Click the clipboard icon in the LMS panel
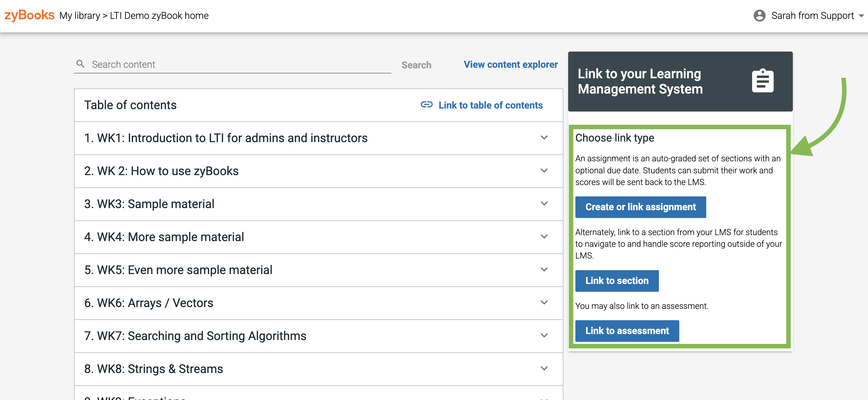This screenshot has height=400, width=868. point(763,81)
